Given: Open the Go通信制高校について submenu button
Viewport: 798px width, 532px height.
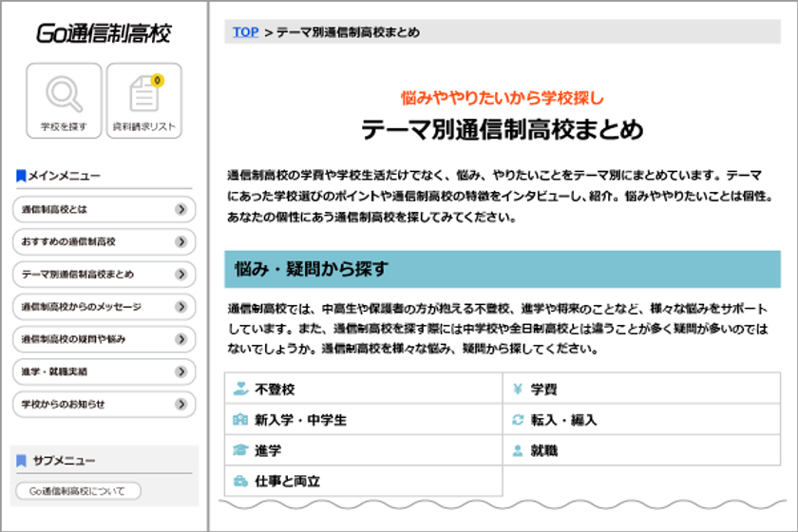Looking at the screenshot, I should click(78, 491).
